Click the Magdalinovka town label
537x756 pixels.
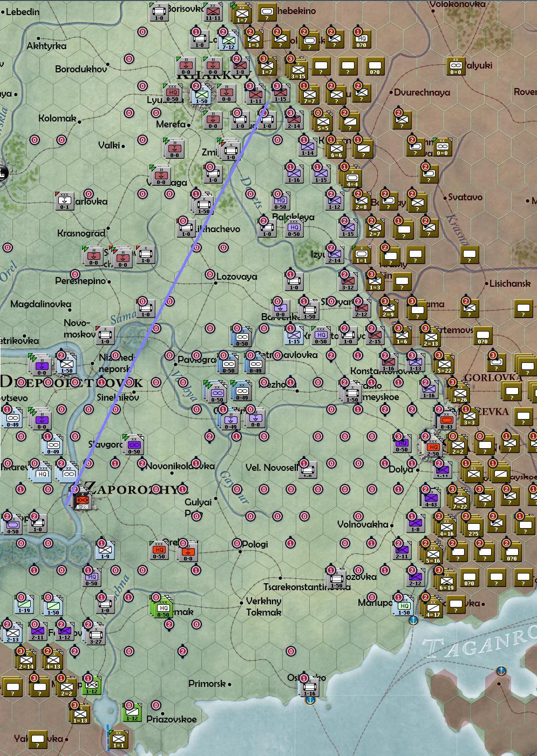click(41, 304)
